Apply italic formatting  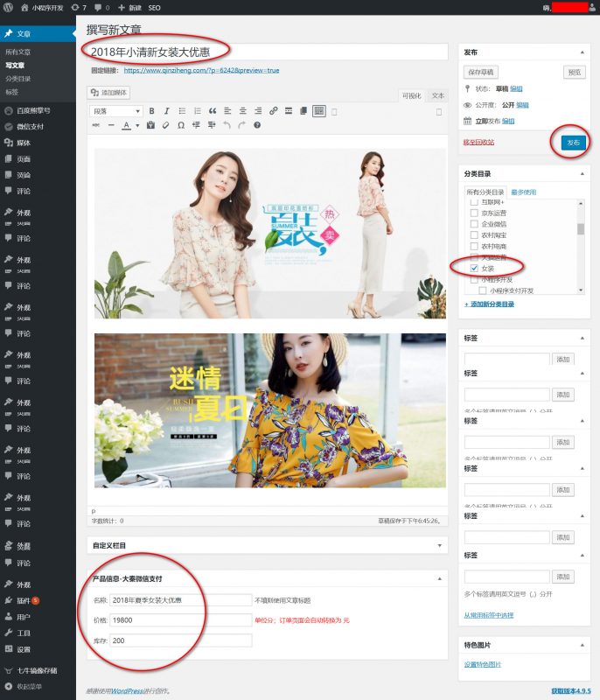(167, 111)
